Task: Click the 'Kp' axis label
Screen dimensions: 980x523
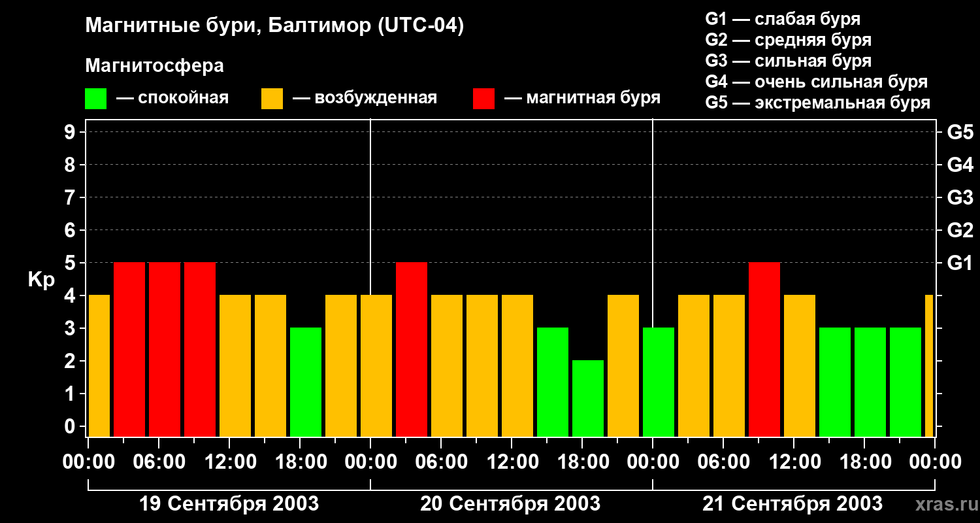Action: click(41, 280)
